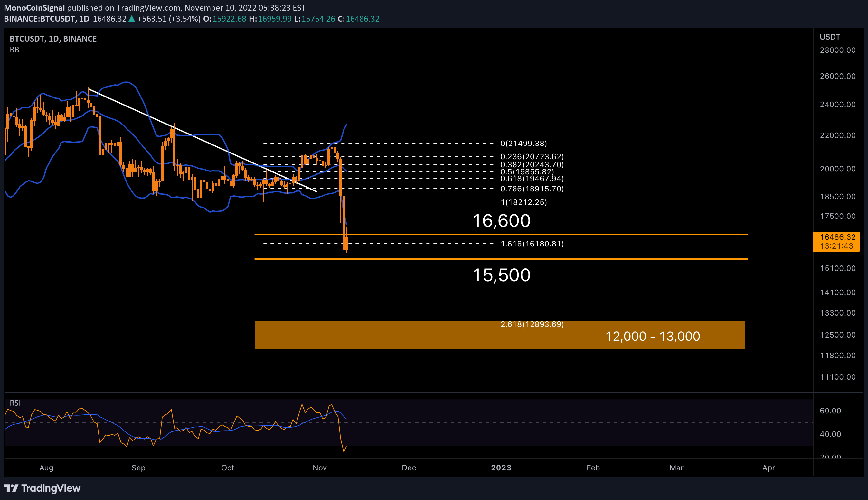Image resolution: width=868 pixels, height=500 pixels.
Task: Click Fibonacci level 0.5(19855.82) label
Action: click(x=527, y=171)
